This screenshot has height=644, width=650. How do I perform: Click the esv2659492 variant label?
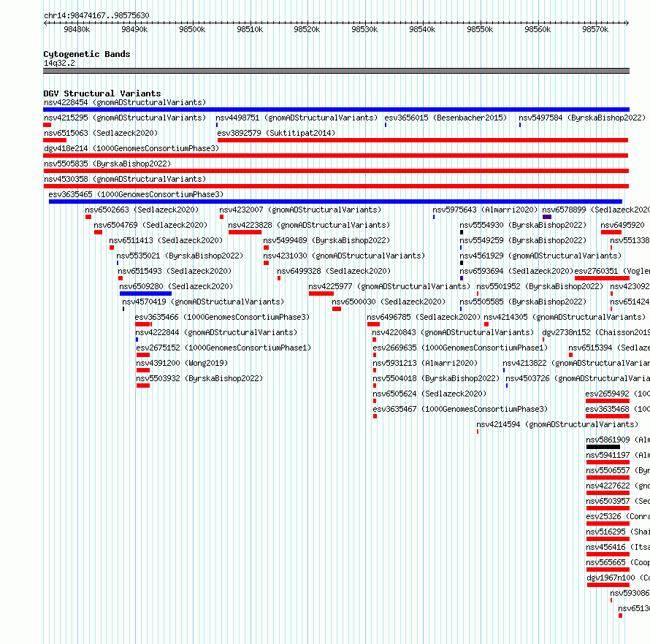pyautogui.click(x=617, y=394)
